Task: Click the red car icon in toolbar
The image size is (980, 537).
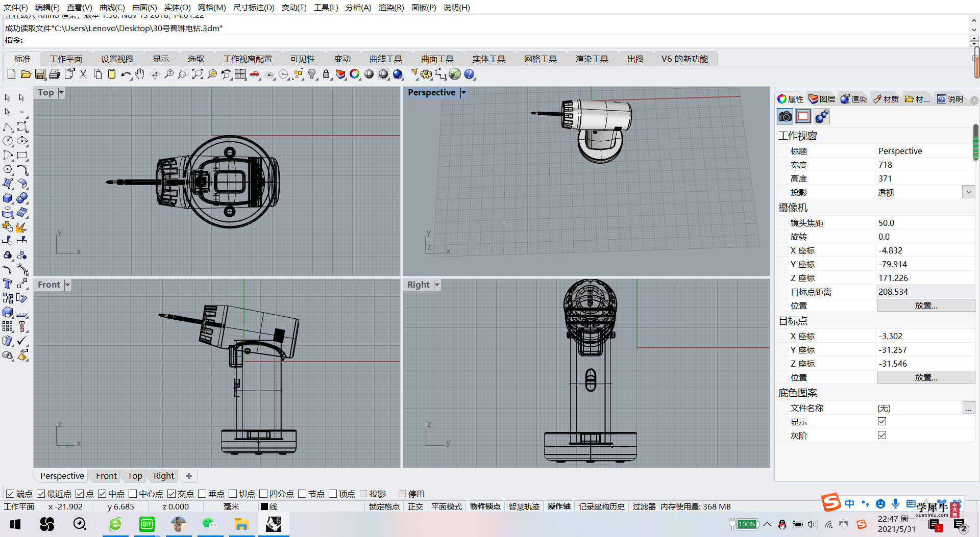Action: (255, 74)
